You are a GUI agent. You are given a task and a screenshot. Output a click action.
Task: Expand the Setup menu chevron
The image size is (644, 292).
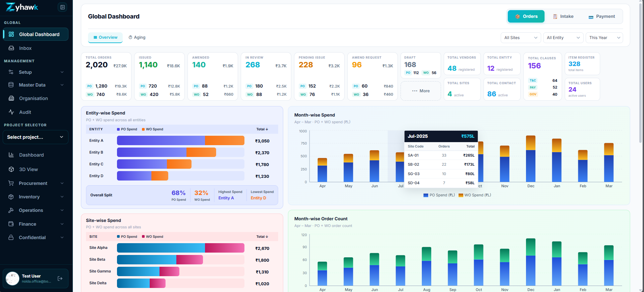click(62, 72)
